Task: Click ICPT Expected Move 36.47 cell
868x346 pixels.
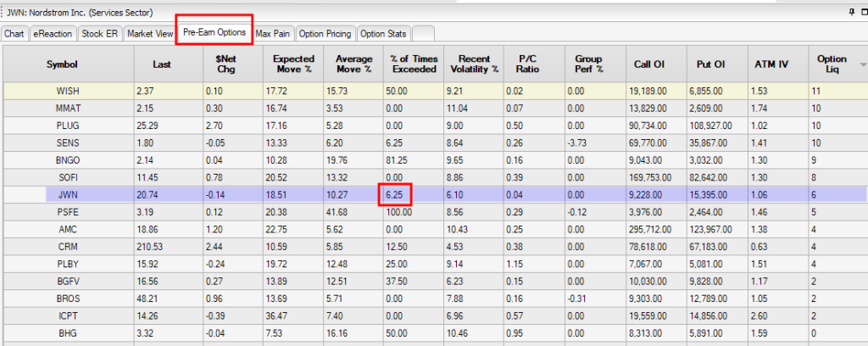Action: pos(293,315)
